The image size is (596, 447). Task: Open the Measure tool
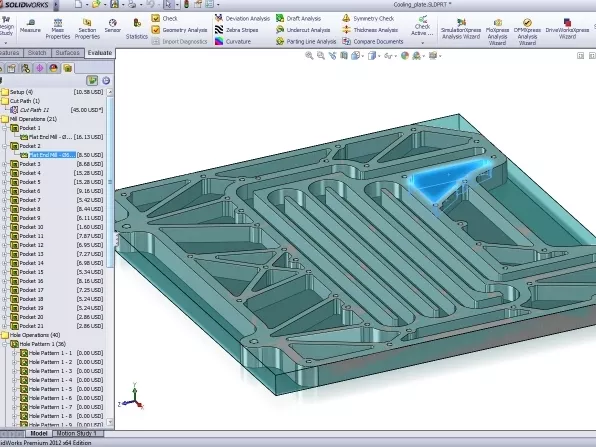[x=30, y=26]
